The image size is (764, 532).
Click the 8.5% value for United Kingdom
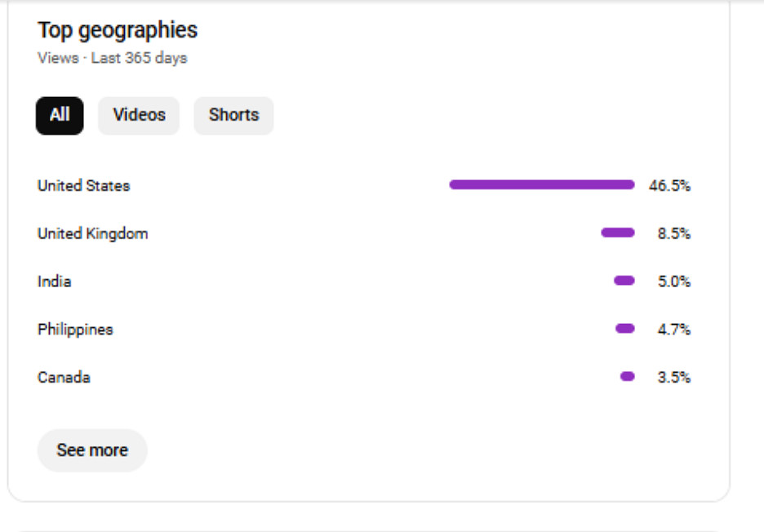click(674, 234)
